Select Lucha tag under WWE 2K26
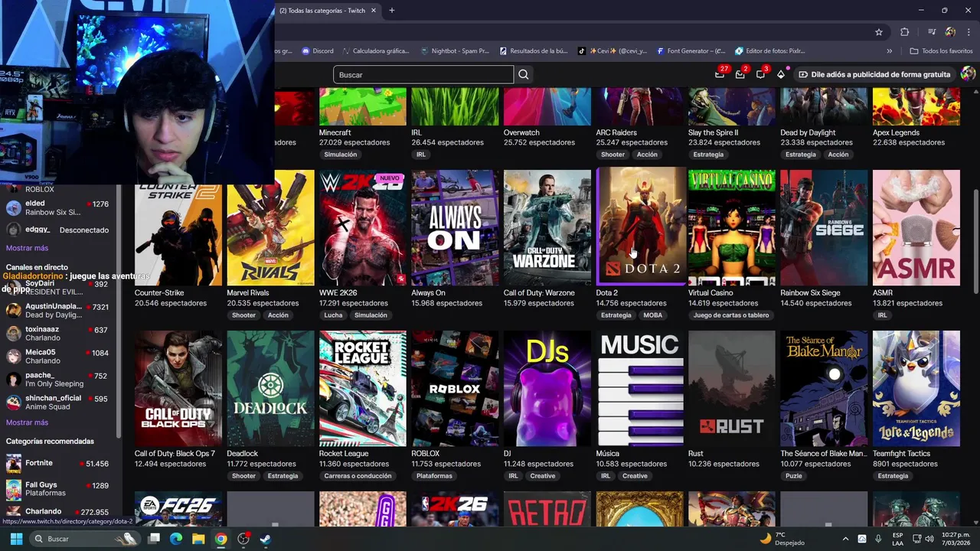Image resolution: width=980 pixels, height=551 pixels. [333, 315]
